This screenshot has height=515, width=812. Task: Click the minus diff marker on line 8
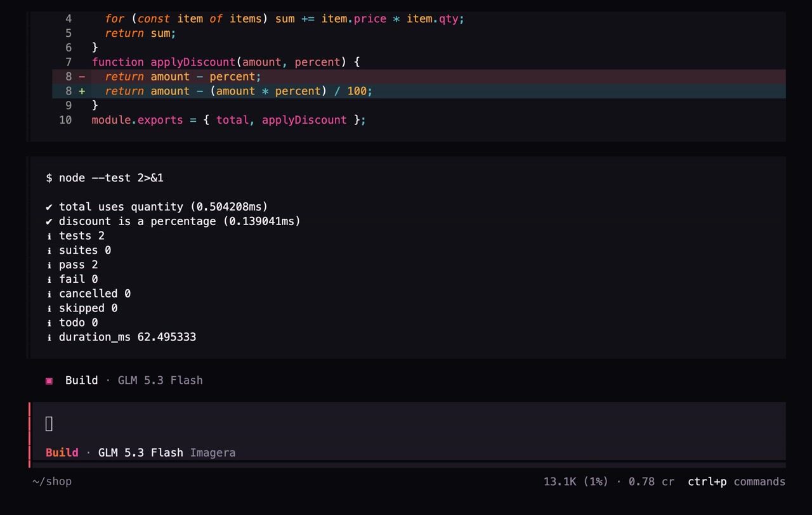tap(82, 77)
